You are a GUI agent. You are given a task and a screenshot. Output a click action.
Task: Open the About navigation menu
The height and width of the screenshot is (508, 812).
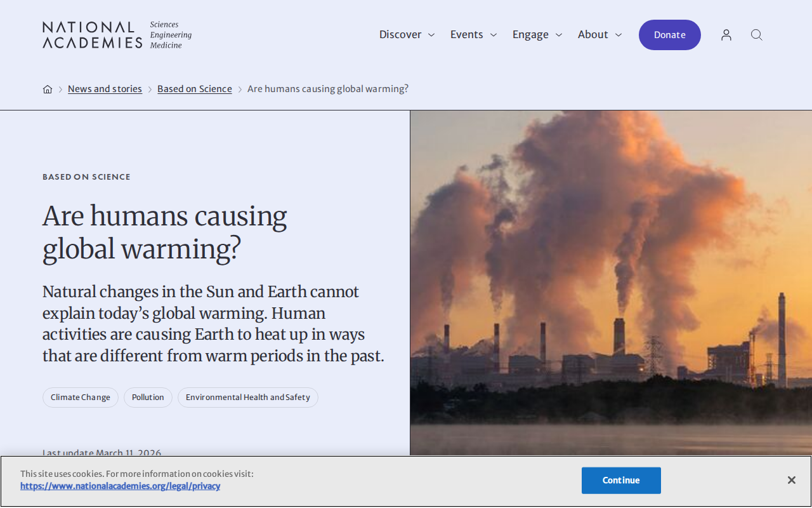coord(593,35)
